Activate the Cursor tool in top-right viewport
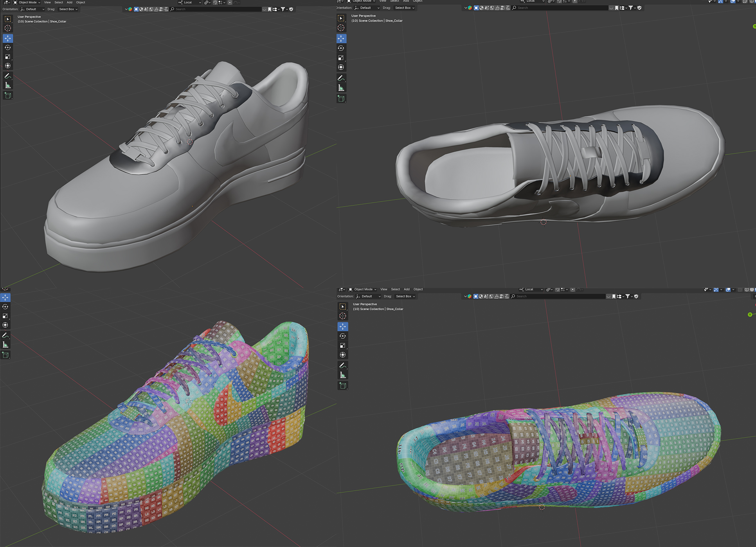This screenshot has height=547, width=756. [341, 28]
